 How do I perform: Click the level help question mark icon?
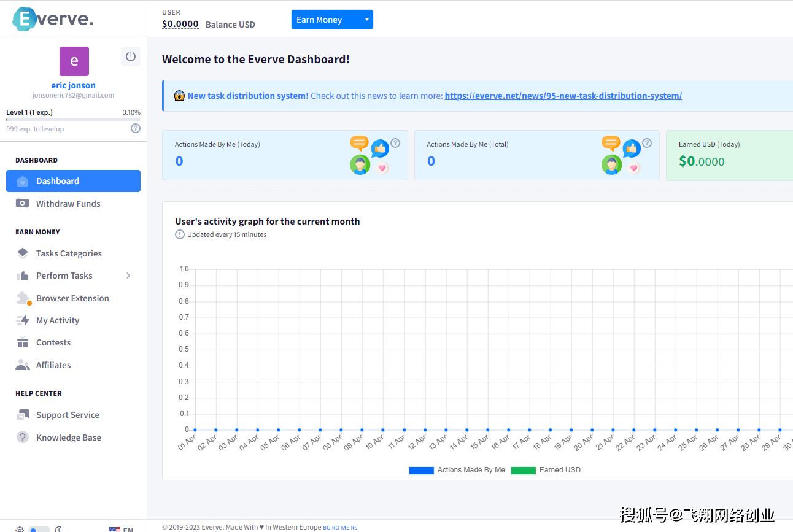[x=136, y=128]
